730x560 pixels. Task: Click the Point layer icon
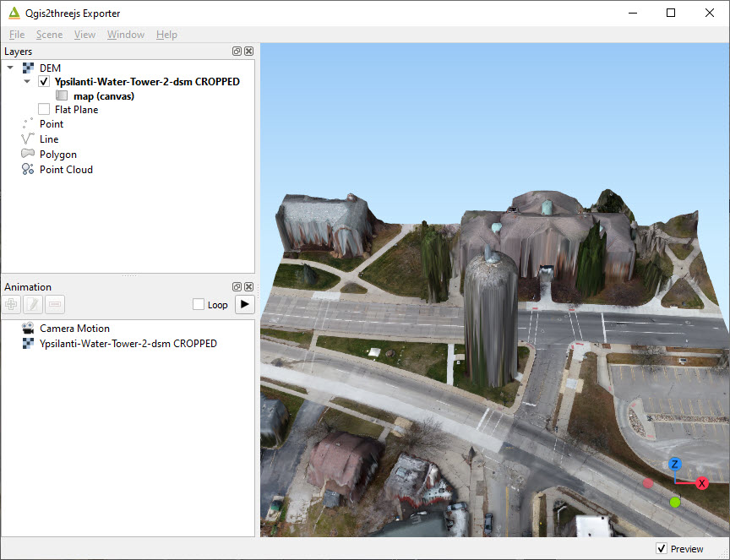pyautogui.click(x=26, y=123)
